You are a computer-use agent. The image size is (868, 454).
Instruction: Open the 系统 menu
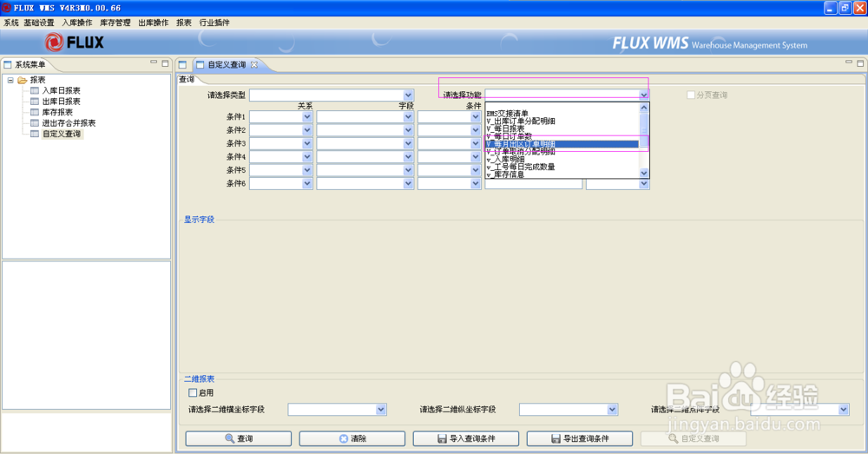point(11,23)
